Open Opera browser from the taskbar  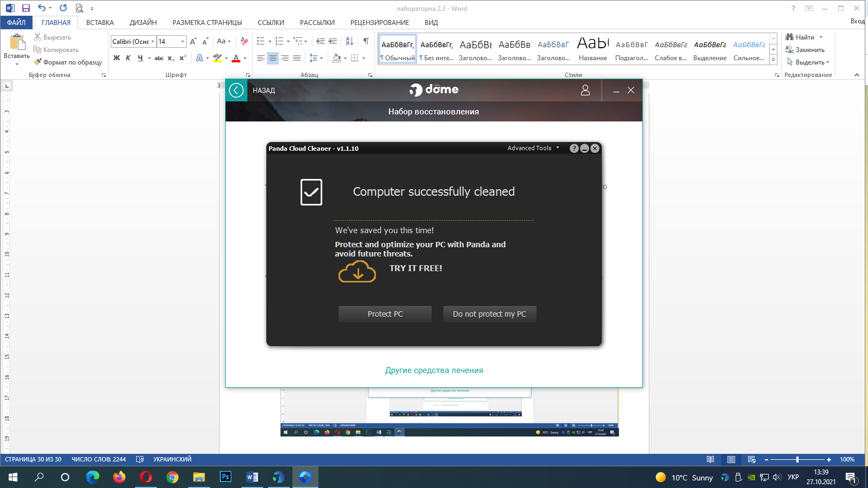[x=145, y=477]
